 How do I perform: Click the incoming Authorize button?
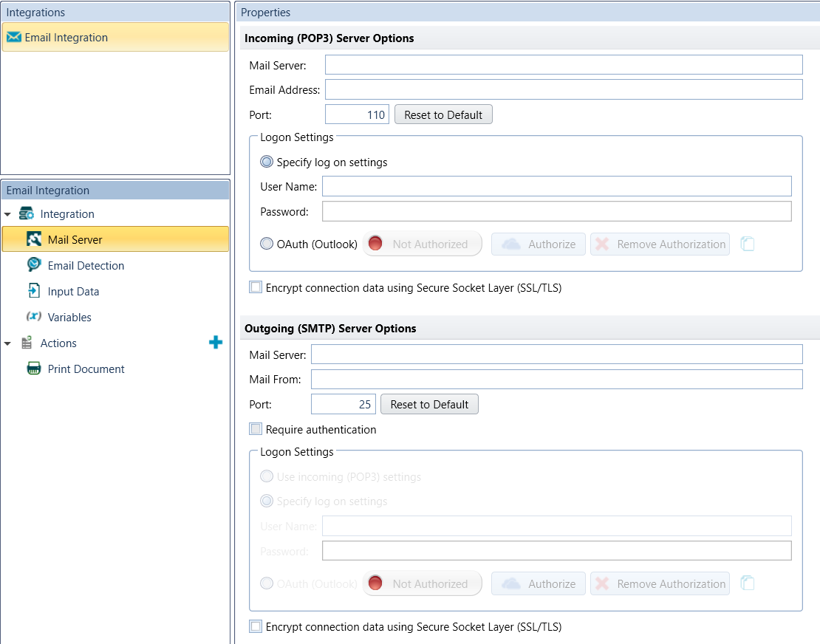538,244
